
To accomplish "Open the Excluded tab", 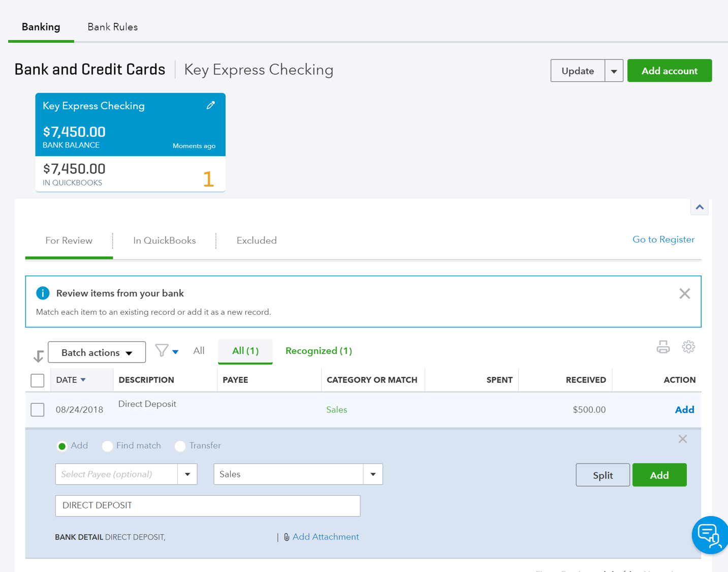I will (x=257, y=240).
